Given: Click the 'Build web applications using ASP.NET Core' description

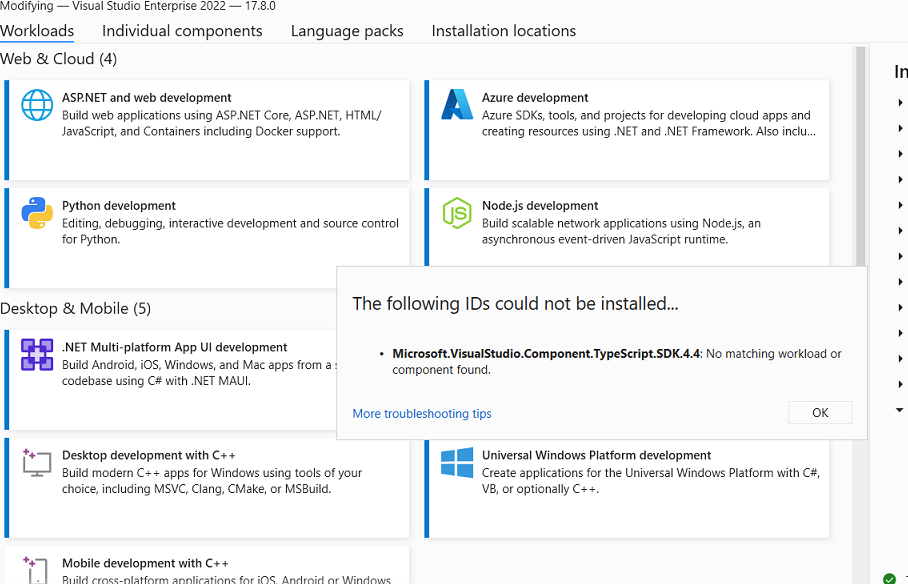Looking at the screenshot, I should pyautogui.click(x=221, y=123).
